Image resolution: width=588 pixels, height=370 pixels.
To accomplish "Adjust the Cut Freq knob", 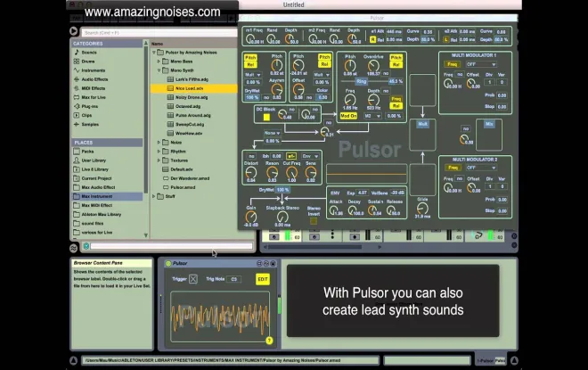I will 291,172.
